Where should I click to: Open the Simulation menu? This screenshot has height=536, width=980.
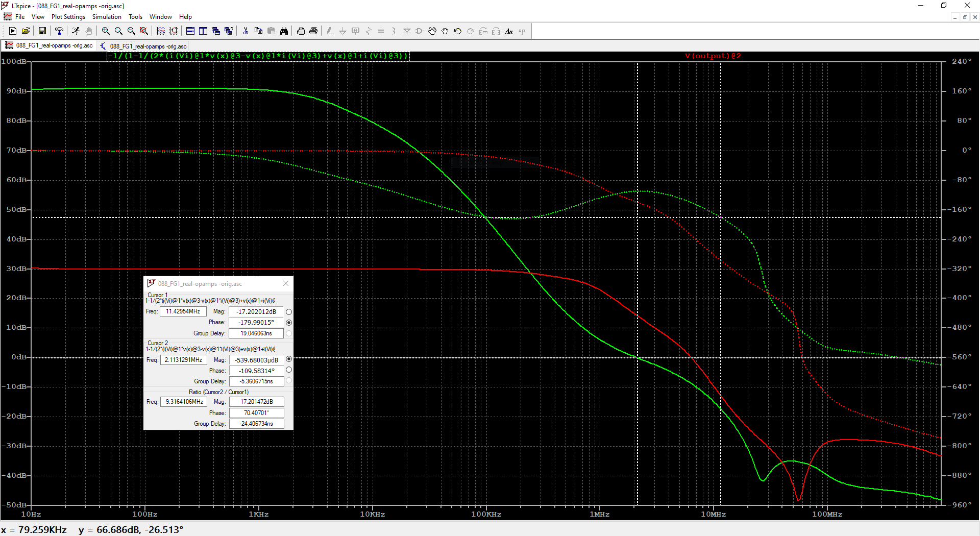pyautogui.click(x=107, y=17)
